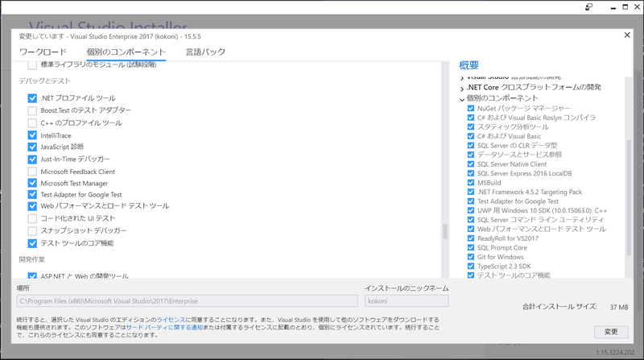Uncheck MSBuild in summary list

471,183
